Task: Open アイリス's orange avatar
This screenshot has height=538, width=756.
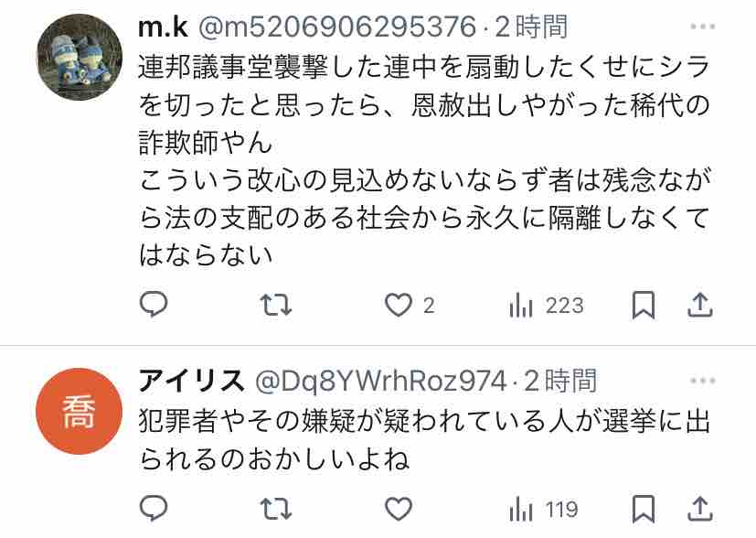Action: 80,411
